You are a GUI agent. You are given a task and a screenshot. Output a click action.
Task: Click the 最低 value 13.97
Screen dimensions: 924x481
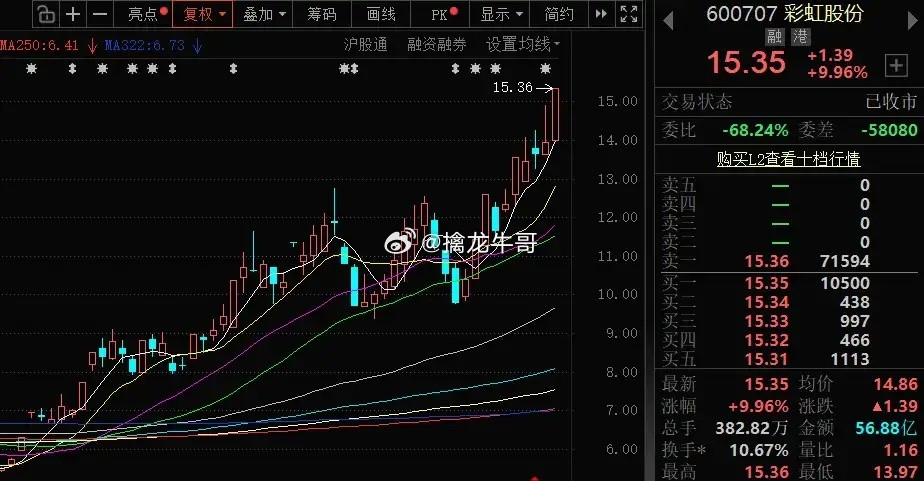[x=895, y=472]
